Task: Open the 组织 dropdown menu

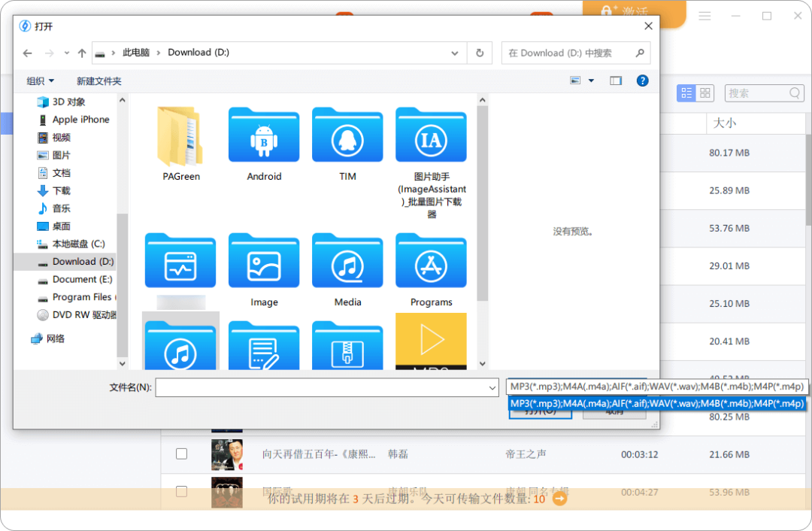Action: pos(39,80)
